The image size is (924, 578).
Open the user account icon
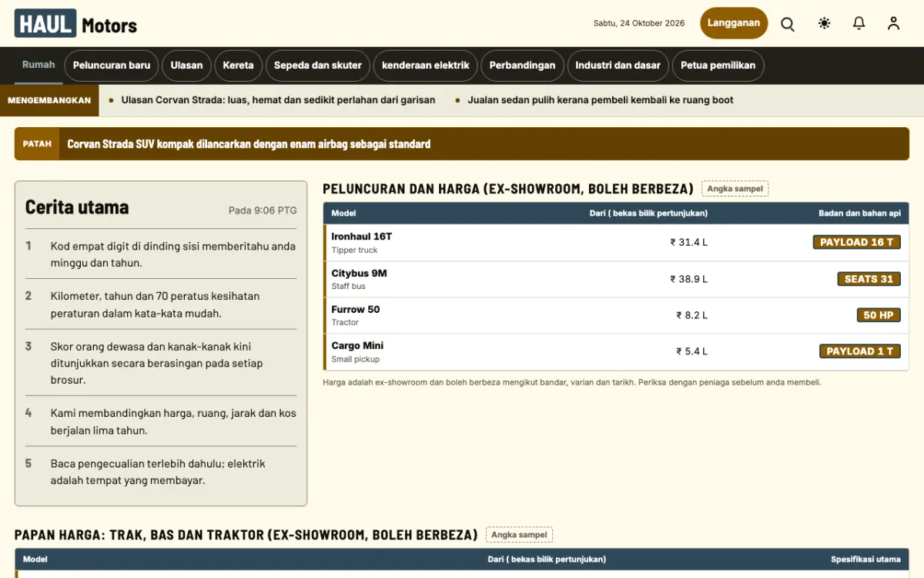coord(893,24)
